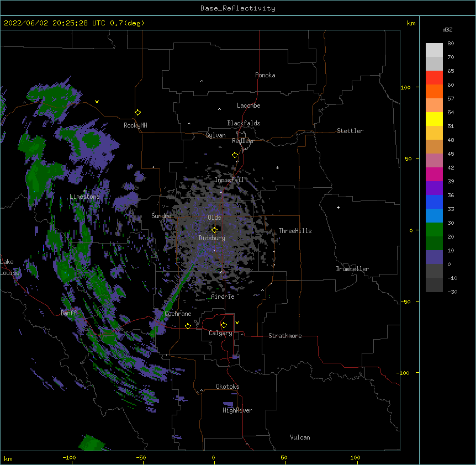Select the RedDeer city label
The image size is (476, 465).
click(243, 141)
